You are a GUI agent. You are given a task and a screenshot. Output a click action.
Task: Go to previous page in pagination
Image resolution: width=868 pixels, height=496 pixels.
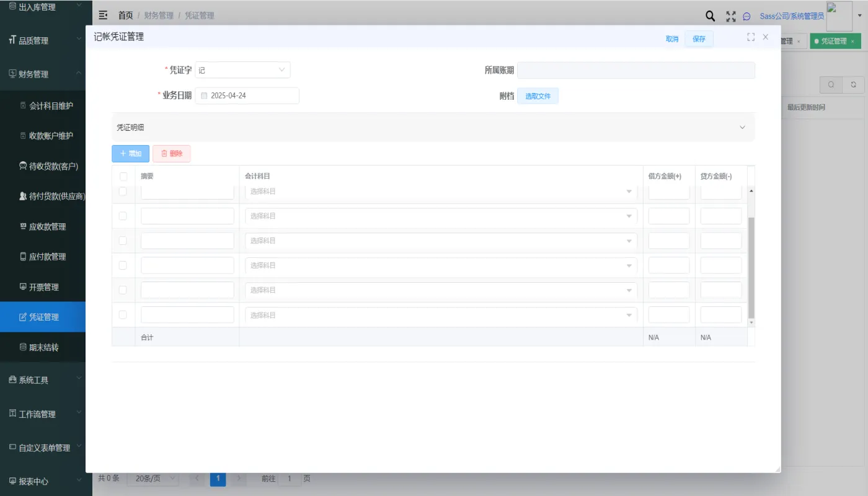coord(197,478)
